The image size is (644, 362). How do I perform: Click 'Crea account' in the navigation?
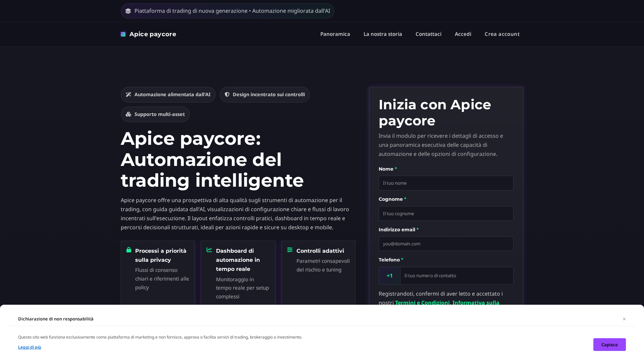(x=502, y=34)
